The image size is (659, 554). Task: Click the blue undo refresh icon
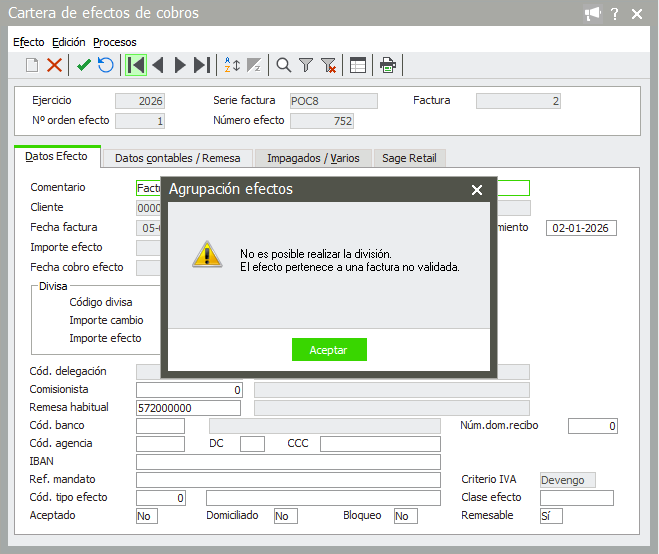click(105, 65)
